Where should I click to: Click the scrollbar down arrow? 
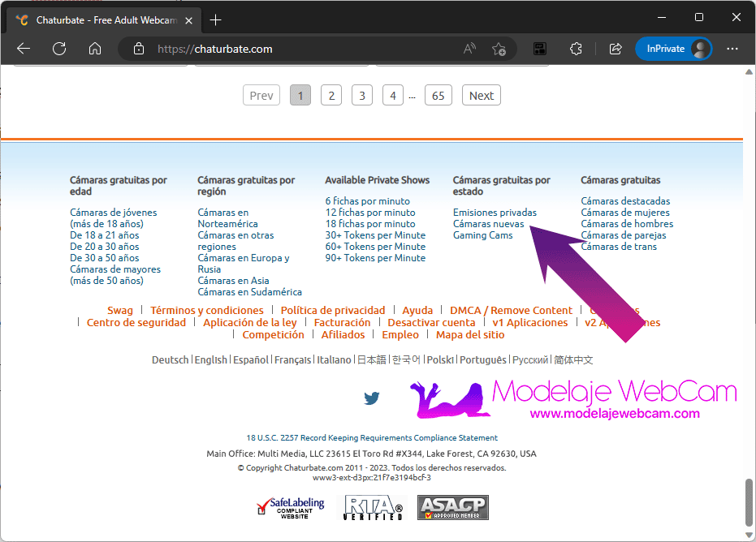click(749, 536)
